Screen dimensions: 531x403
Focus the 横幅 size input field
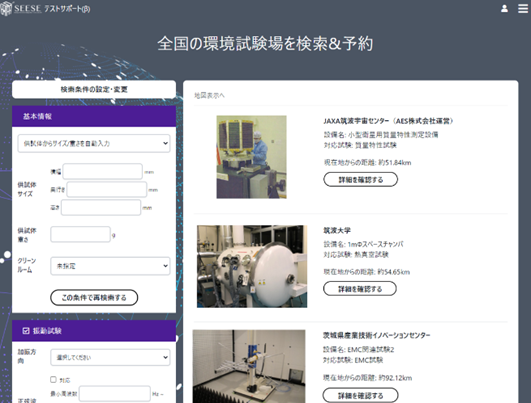[x=103, y=171]
